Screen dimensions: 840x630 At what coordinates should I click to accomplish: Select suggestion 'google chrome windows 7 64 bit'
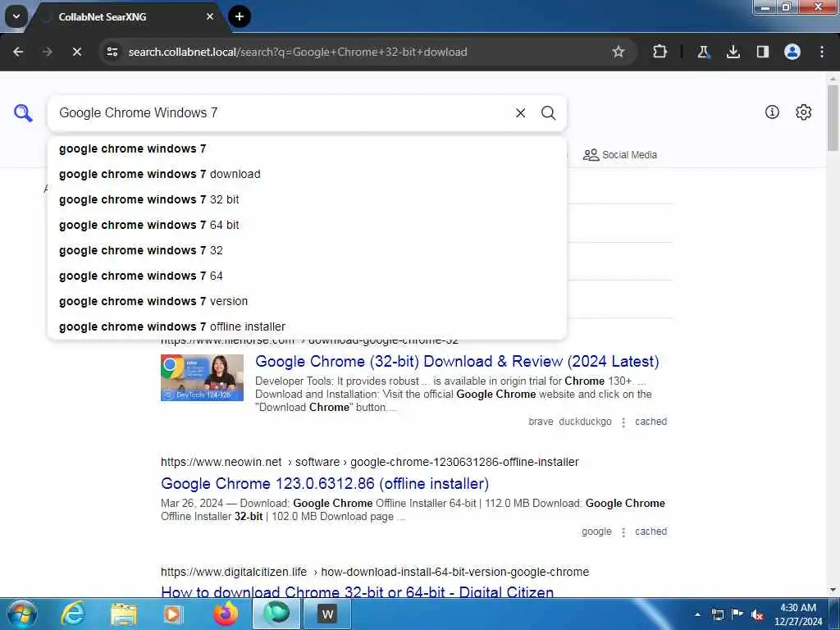[x=307, y=225]
